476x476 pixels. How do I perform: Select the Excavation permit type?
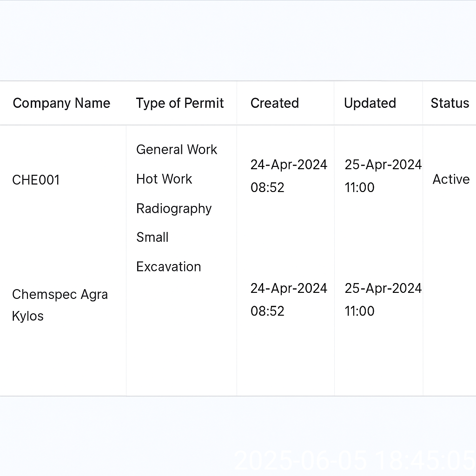tap(168, 267)
